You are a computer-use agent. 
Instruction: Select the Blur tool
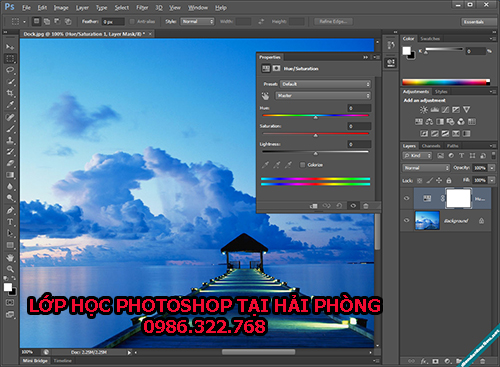pyautogui.click(x=10, y=186)
